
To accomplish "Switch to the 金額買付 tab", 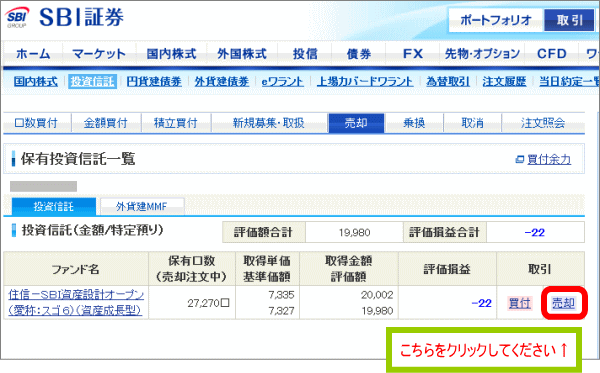I will 106,123.
